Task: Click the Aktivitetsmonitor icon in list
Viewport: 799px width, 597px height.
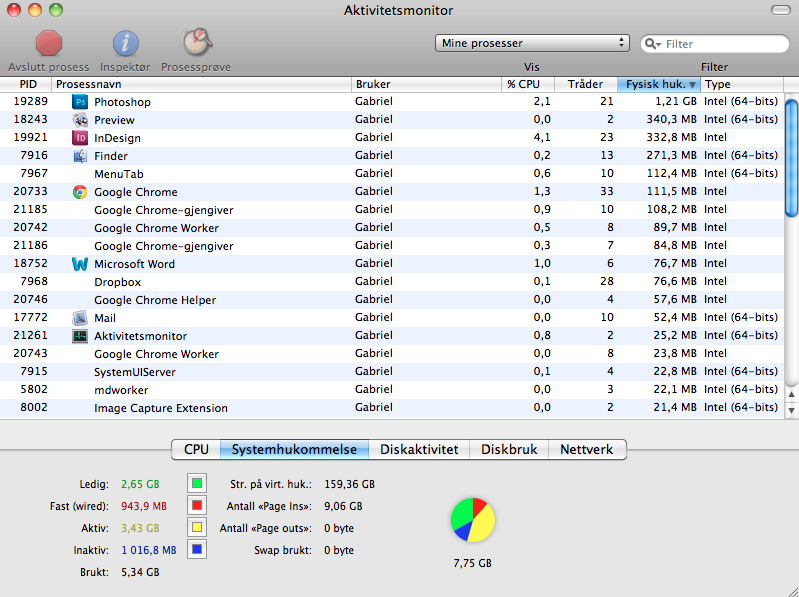Action: [80, 336]
